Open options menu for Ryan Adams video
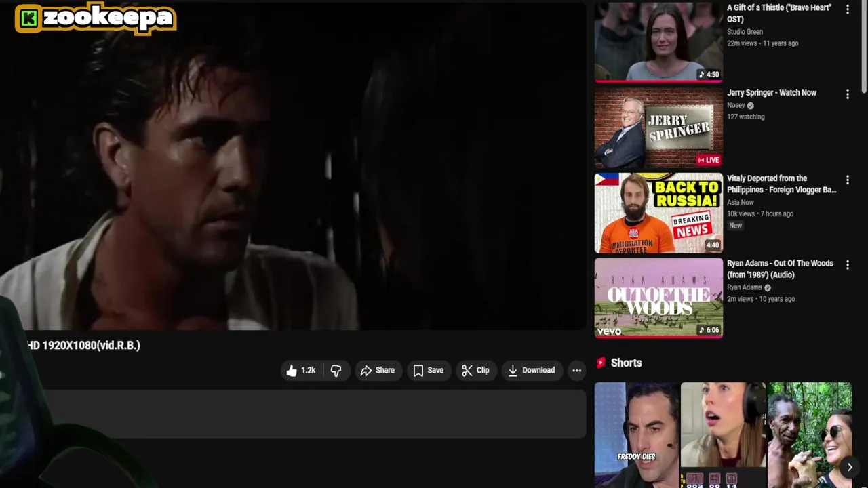The height and width of the screenshot is (488, 868). point(847,265)
